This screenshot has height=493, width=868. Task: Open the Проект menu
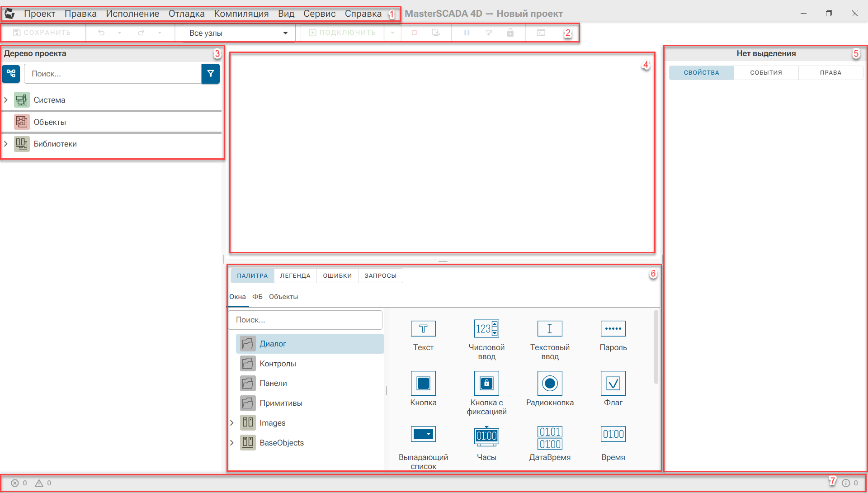pyautogui.click(x=40, y=14)
